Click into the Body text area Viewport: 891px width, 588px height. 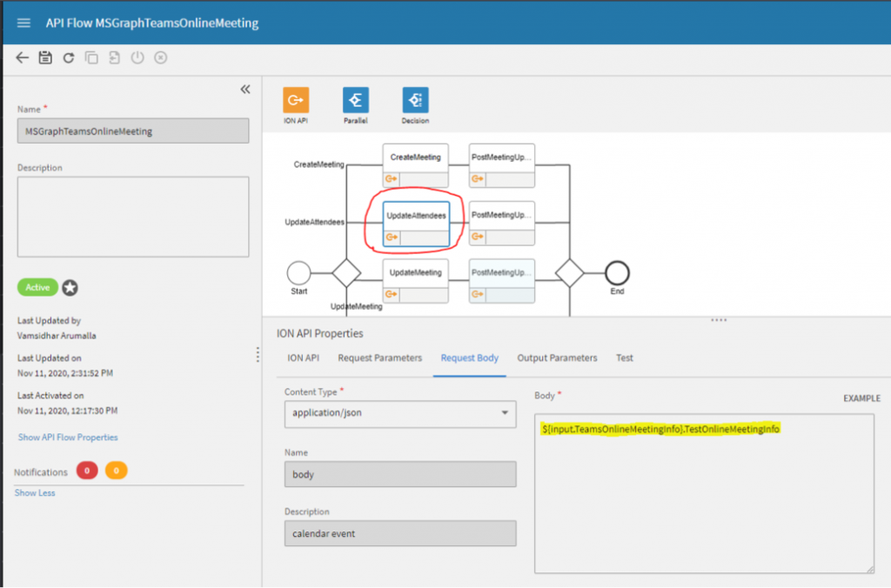pos(704,504)
